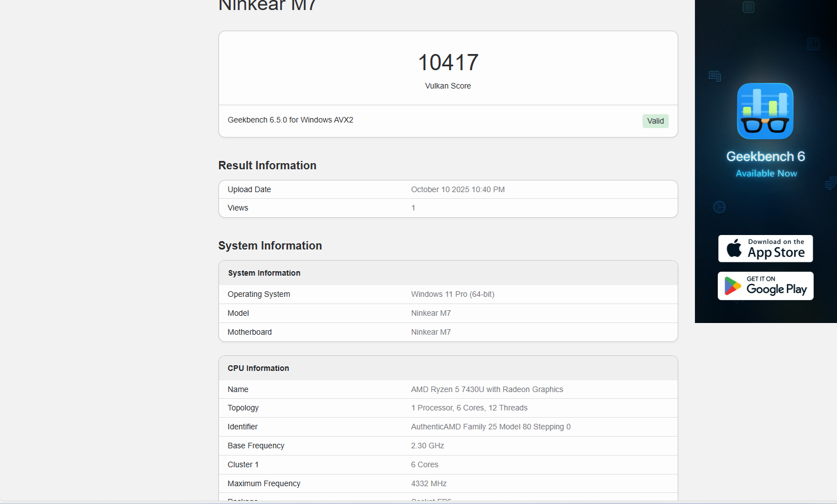This screenshot has width=837, height=504.
Task: Click the laptop and phone devices icon
Action: [715, 76]
